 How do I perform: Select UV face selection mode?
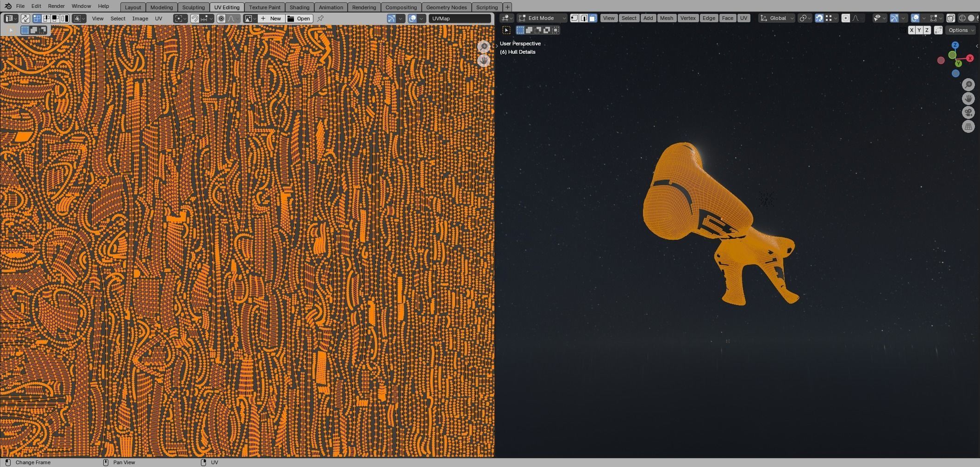click(x=55, y=19)
